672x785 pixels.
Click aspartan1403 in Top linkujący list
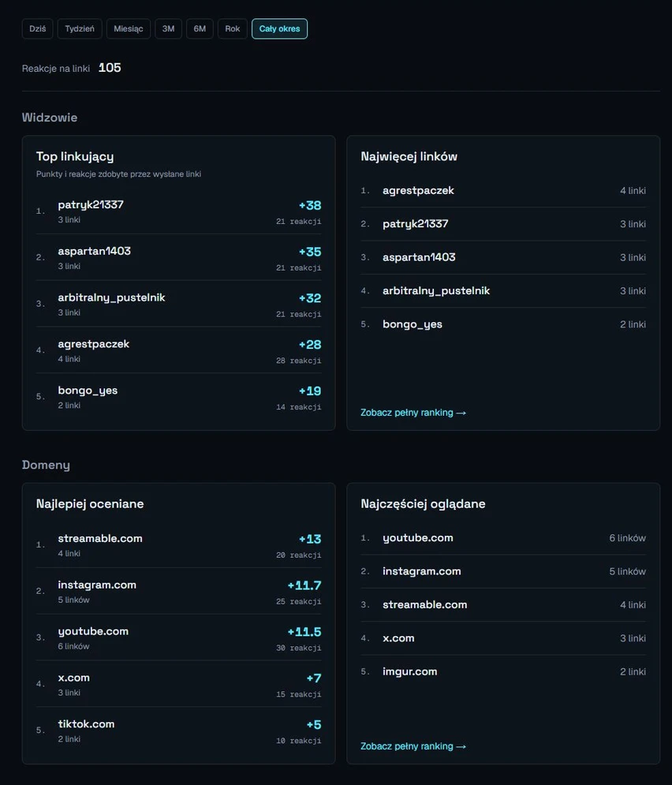(x=94, y=251)
